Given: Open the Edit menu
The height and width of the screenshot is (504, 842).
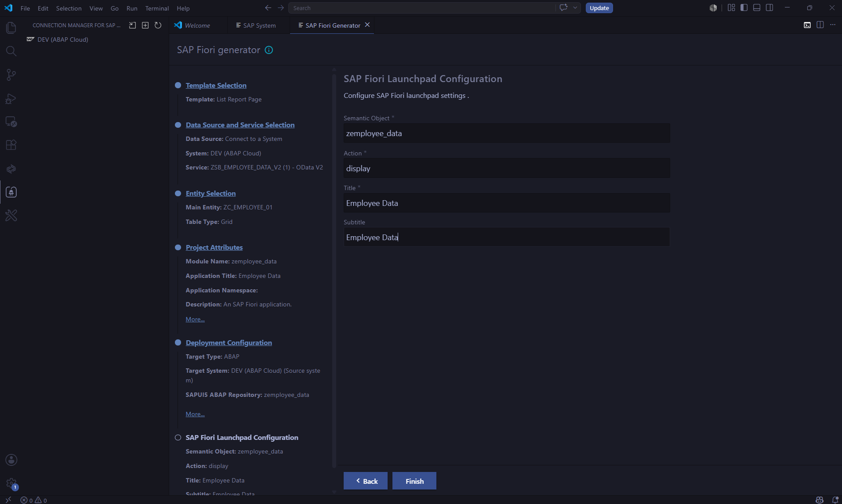Looking at the screenshot, I should (43, 8).
